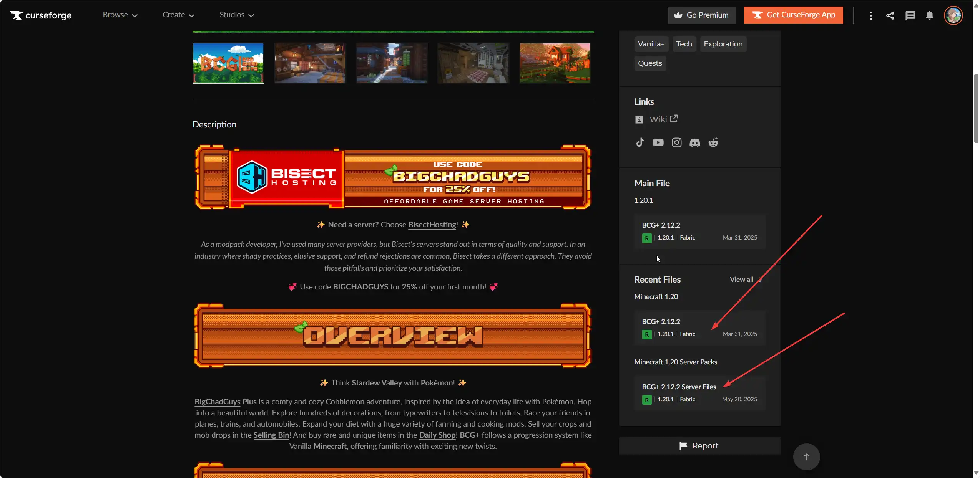Click the 'Mar 31, 2025' date in Main File
The width and height of the screenshot is (980, 478).
740,238
